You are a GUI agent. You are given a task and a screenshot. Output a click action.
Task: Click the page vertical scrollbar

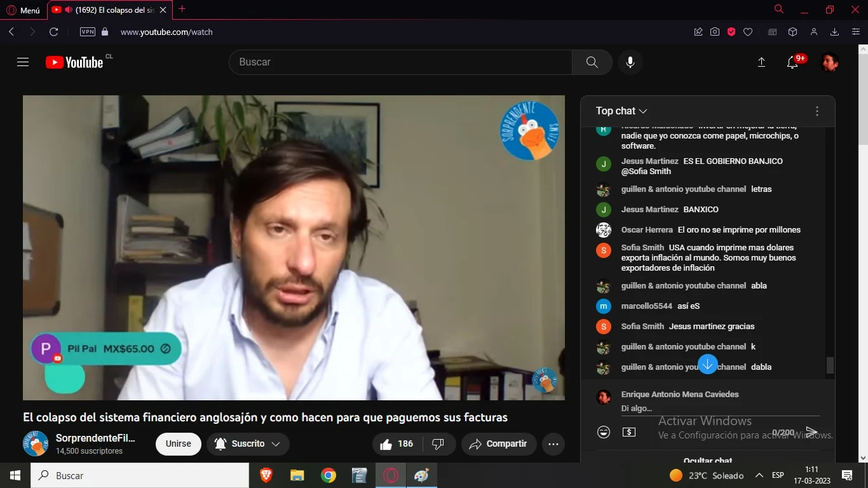(863, 98)
